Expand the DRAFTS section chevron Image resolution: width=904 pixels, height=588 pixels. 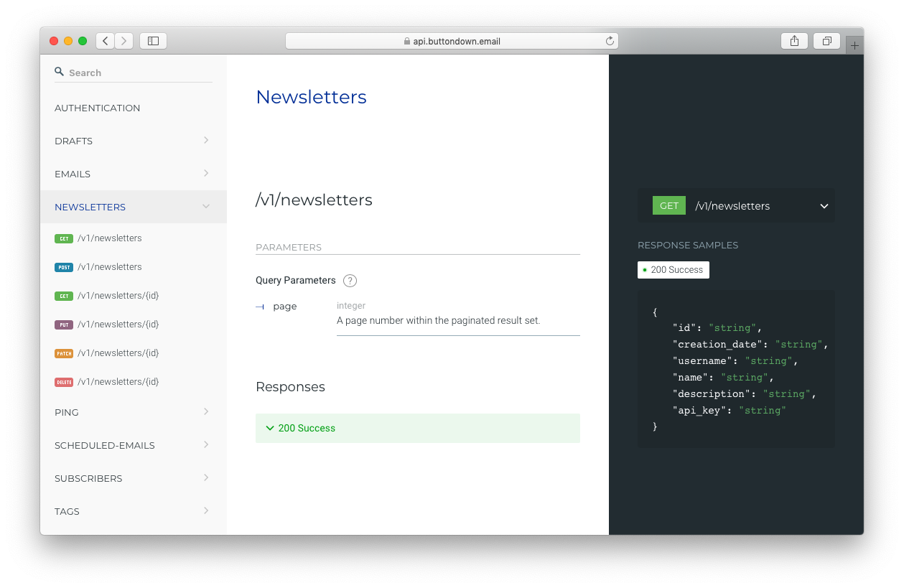(x=206, y=140)
